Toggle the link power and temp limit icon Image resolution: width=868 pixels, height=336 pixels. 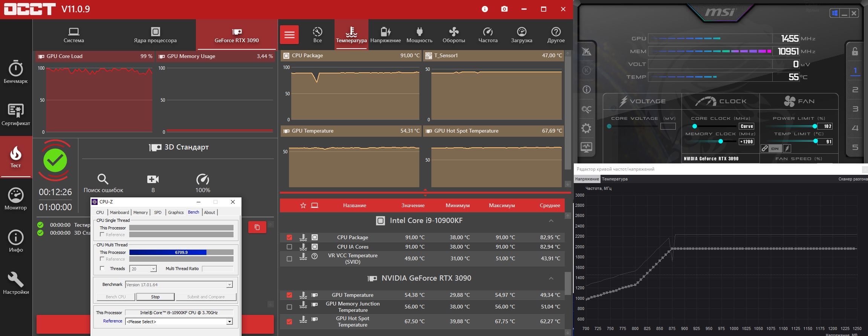pos(764,148)
